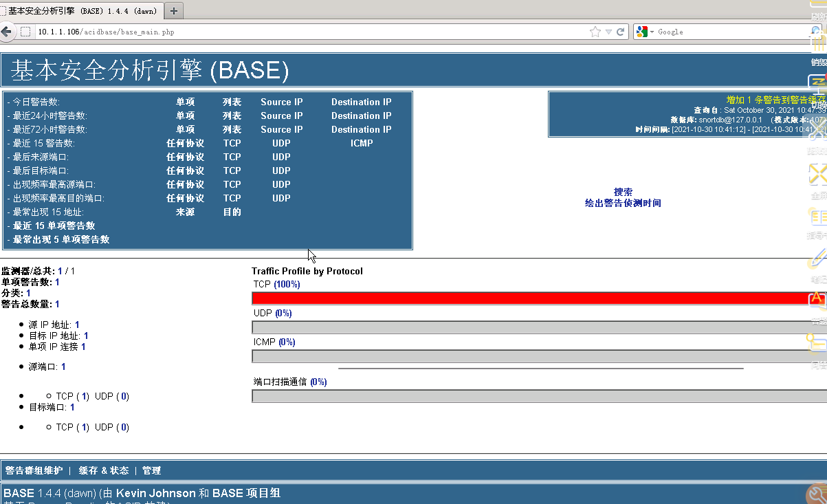
Task: Click 增加 1 条警告到警告缓存 notice
Action: [x=775, y=100]
